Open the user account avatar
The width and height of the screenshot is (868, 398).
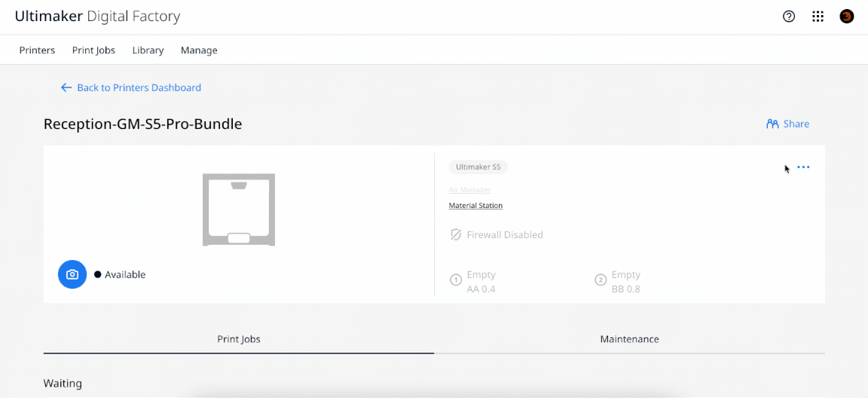846,17
